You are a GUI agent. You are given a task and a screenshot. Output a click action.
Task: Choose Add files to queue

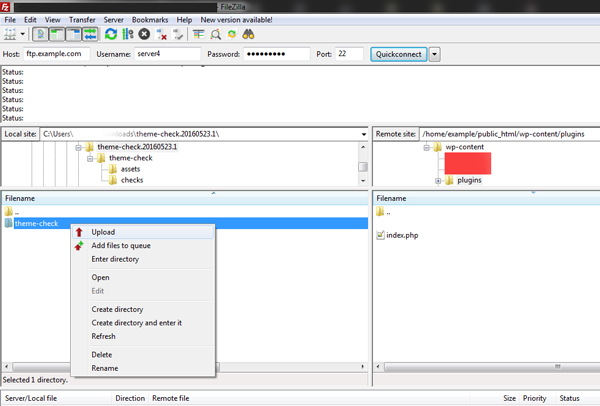(143, 246)
